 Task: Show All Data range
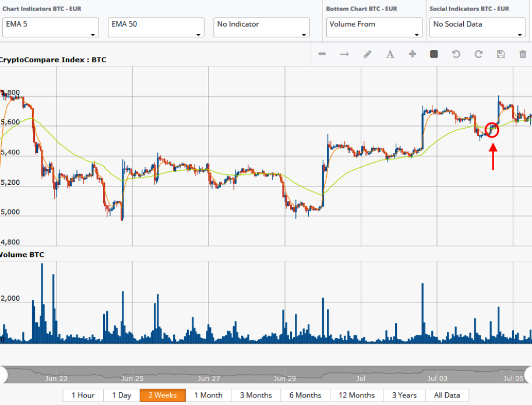[447, 395]
